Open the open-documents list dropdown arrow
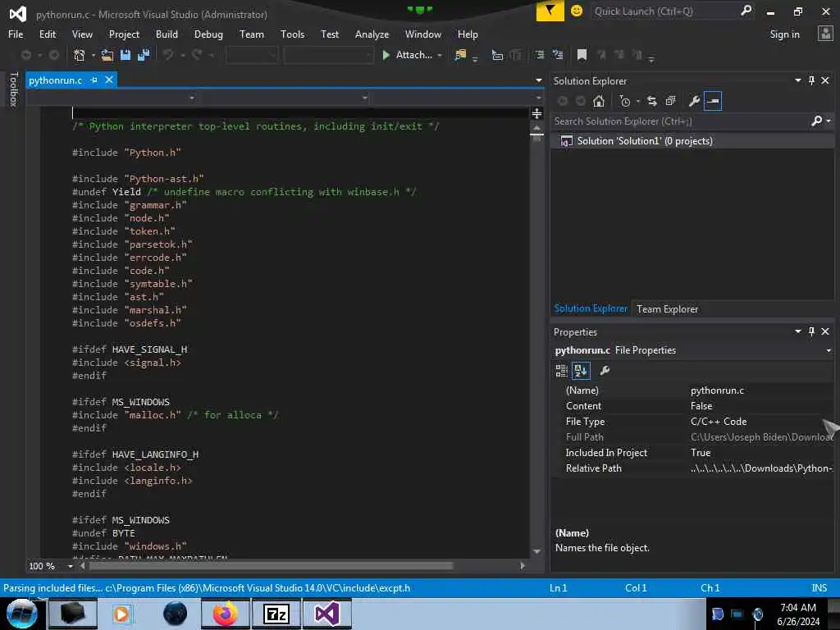840x630 pixels. pyautogui.click(x=538, y=80)
